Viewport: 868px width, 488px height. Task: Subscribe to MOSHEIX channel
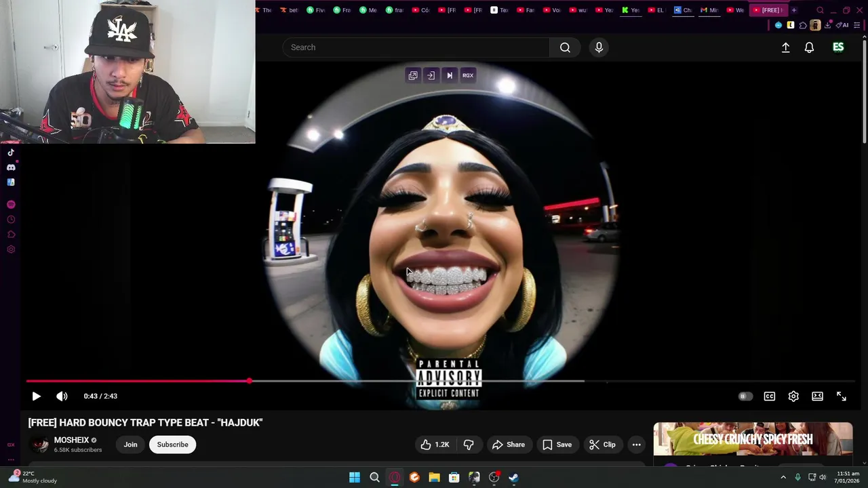[x=172, y=445]
